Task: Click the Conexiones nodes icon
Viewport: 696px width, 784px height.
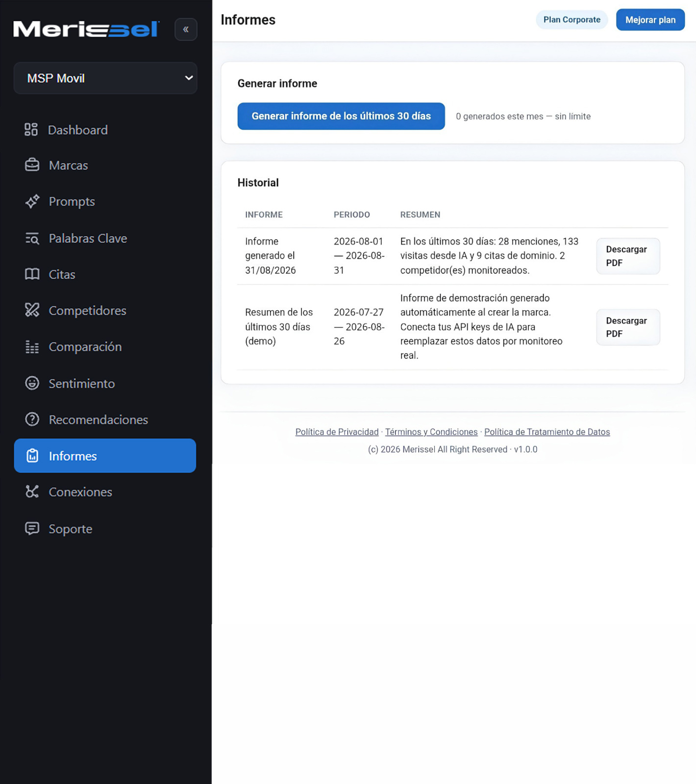Action: pyautogui.click(x=32, y=492)
